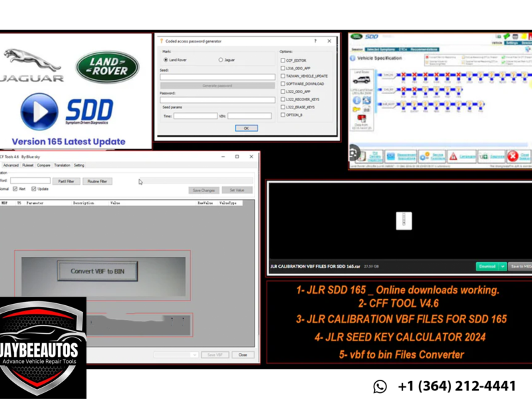
Task: Click the WhatsApp icon beside the phone number
Action: tap(380, 386)
